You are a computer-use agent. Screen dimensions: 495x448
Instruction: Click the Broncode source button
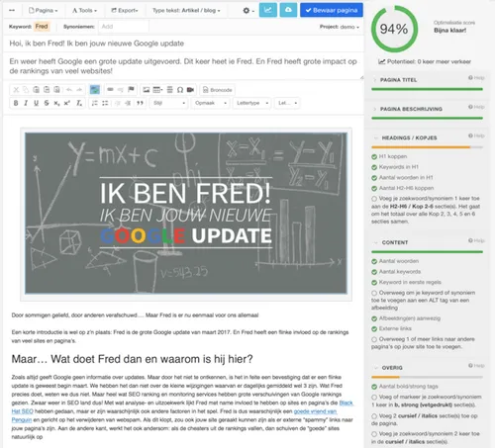(x=218, y=90)
